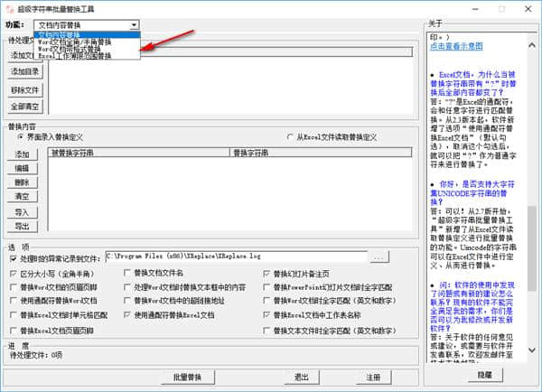Enable 替换文本文件时全字匹配 checkbox

(266, 331)
